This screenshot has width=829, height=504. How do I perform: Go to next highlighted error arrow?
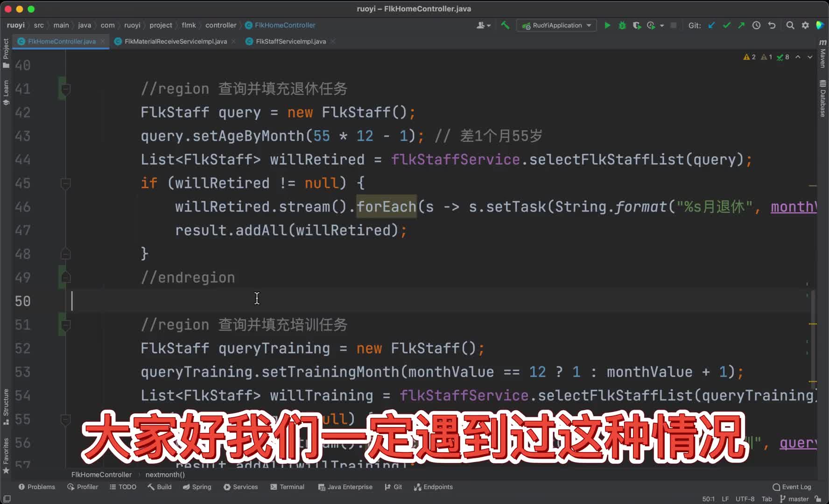pyautogui.click(x=810, y=57)
